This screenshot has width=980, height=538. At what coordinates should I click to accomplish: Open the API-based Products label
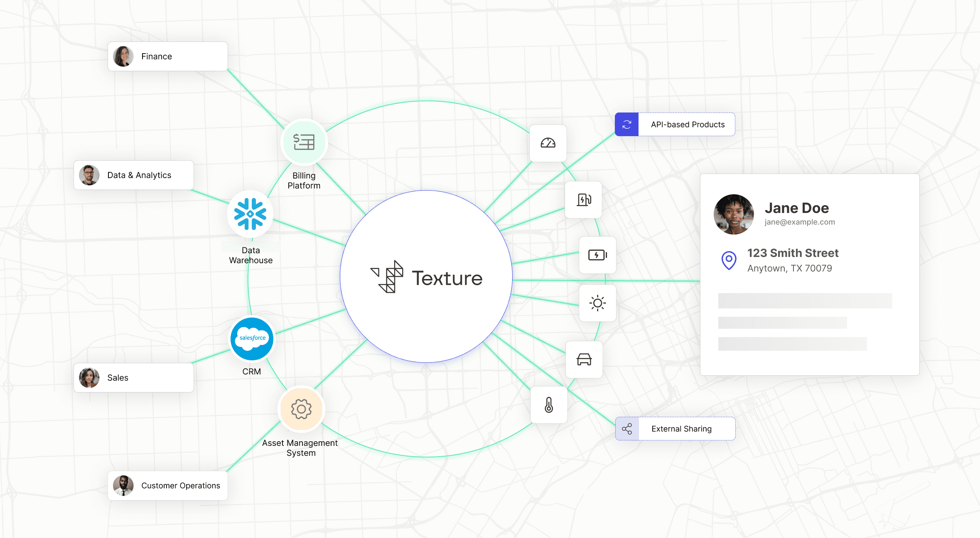tap(688, 124)
